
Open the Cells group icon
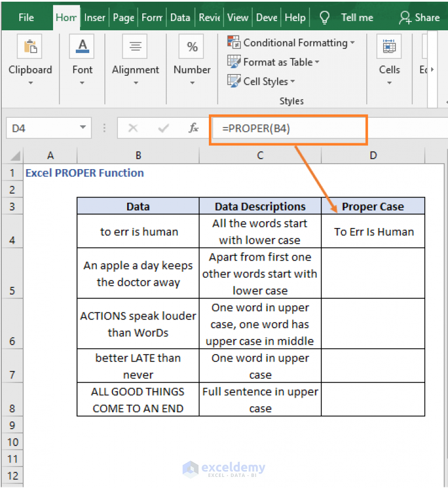tap(389, 47)
